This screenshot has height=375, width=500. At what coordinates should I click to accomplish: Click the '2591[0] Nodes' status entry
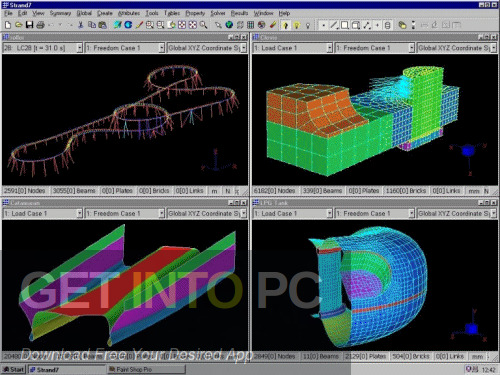pos(25,191)
